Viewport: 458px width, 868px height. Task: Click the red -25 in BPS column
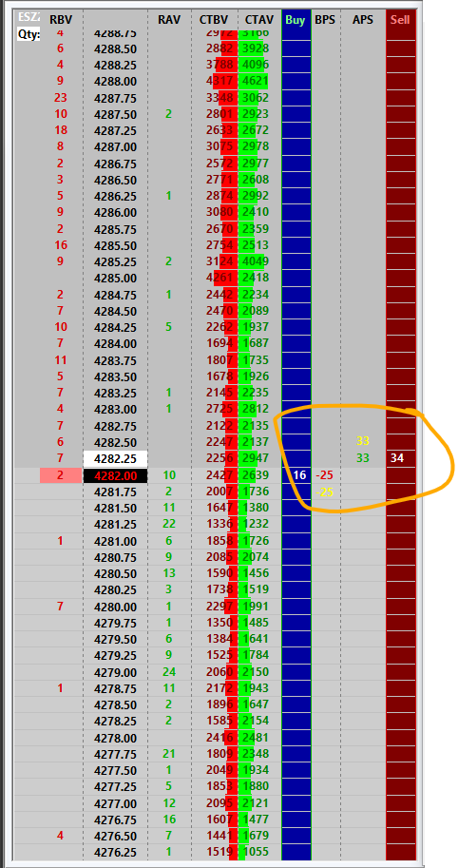click(x=325, y=475)
